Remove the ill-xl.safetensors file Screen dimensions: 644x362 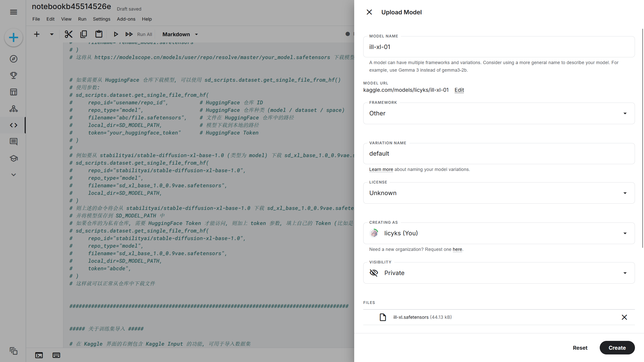(x=624, y=317)
